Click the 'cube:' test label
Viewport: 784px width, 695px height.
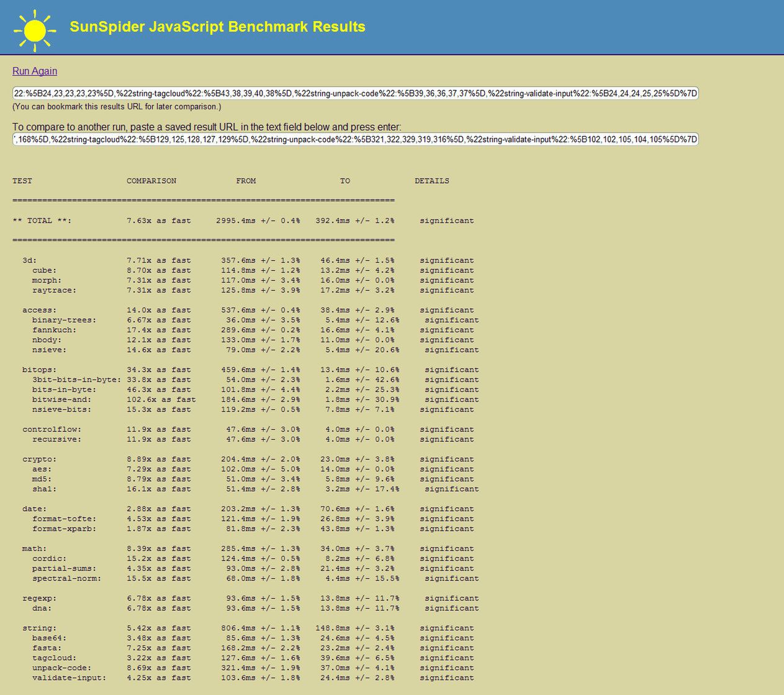point(45,271)
